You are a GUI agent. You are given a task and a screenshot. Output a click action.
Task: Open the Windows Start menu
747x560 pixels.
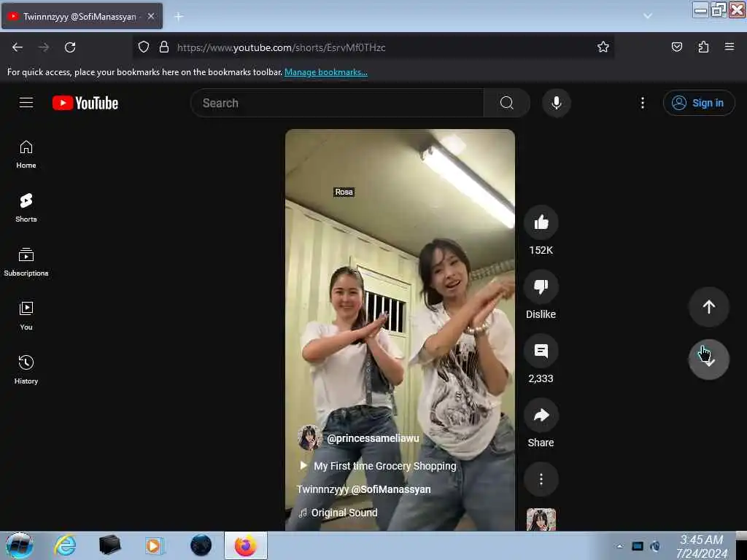pos(19,545)
